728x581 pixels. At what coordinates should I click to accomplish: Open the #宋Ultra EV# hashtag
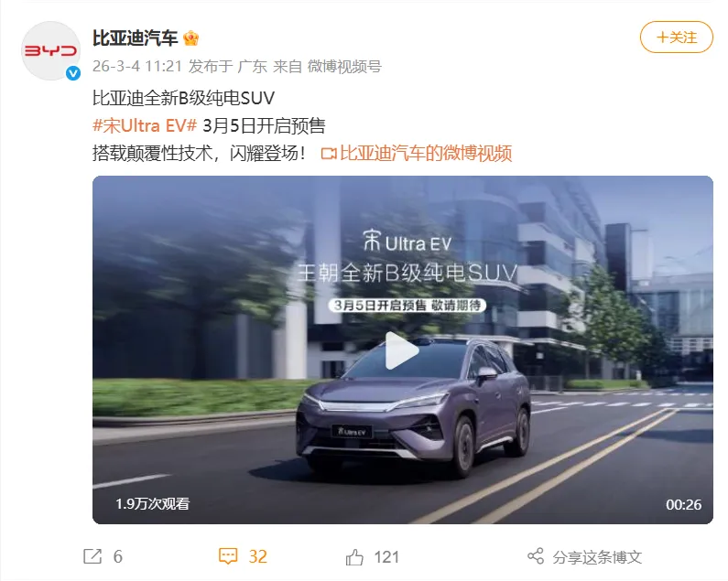145,125
